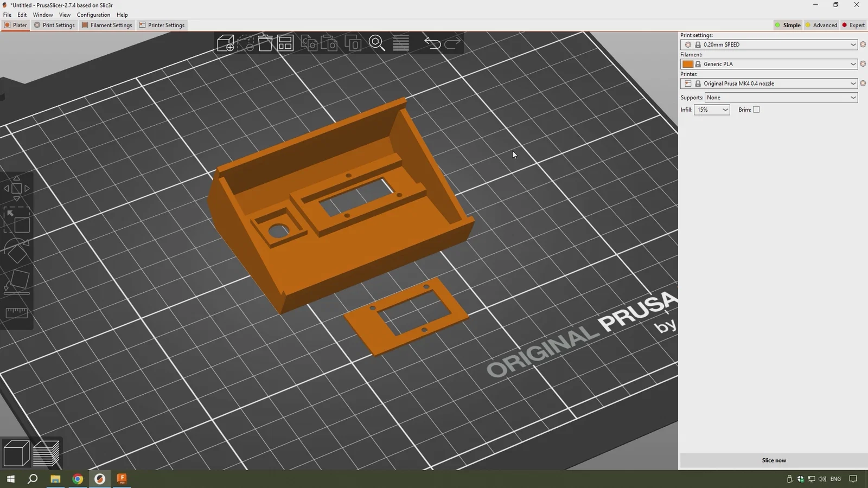The image size is (868, 488).
Task: Expand the Filament preset dropdown
Action: click(x=853, y=64)
